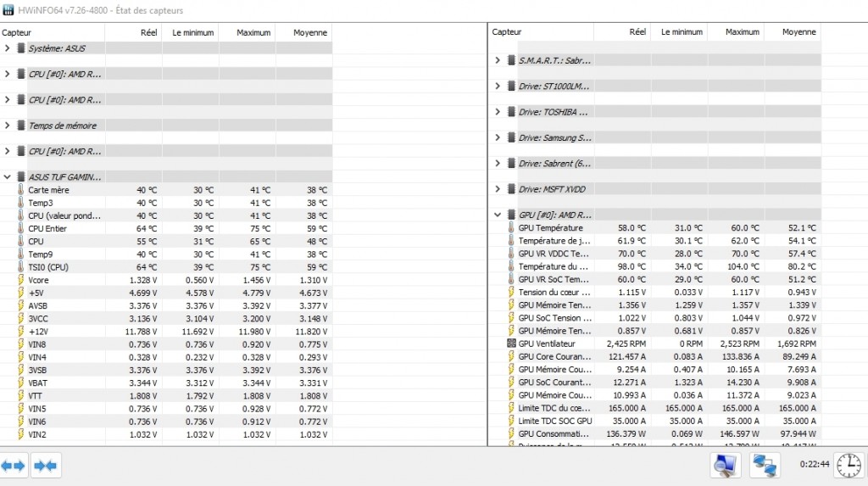Click the VTT voltage bolt icon
The width and height of the screenshot is (868, 486).
[x=21, y=396]
